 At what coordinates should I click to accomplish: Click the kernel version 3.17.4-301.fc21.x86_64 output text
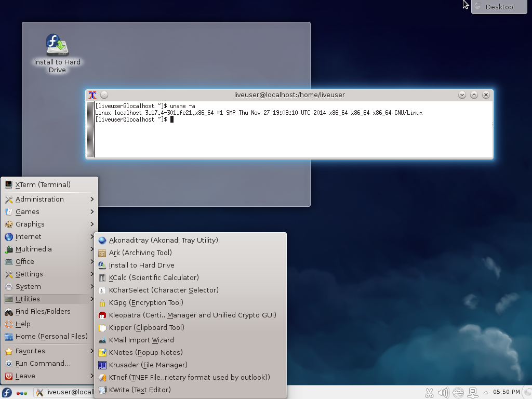point(179,113)
